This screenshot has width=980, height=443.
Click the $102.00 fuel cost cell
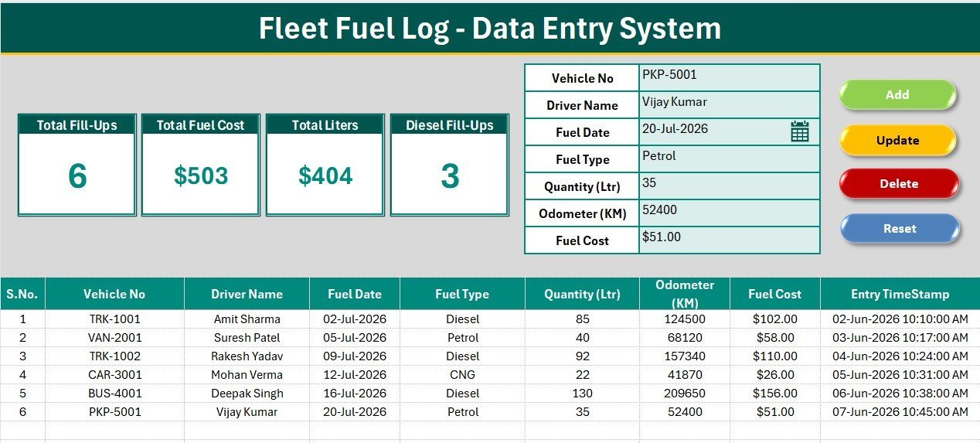click(775, 319)
